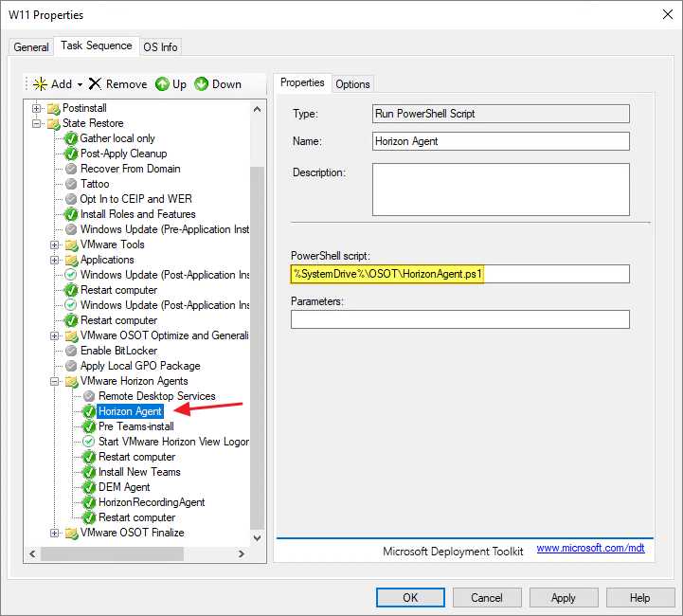This screenshot has height=616, width=683.
Task: Open the OS Info tab
Action: pyautogui.click(x=160, y=47)
